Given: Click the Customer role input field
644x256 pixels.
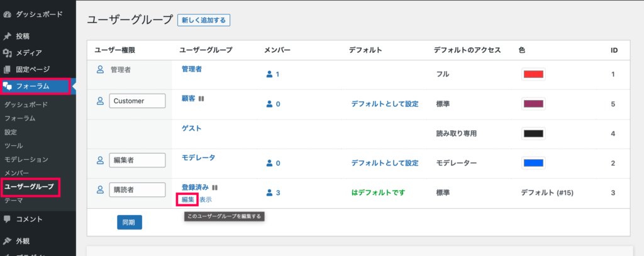Looking at the screenshot, I should point(137,101).
